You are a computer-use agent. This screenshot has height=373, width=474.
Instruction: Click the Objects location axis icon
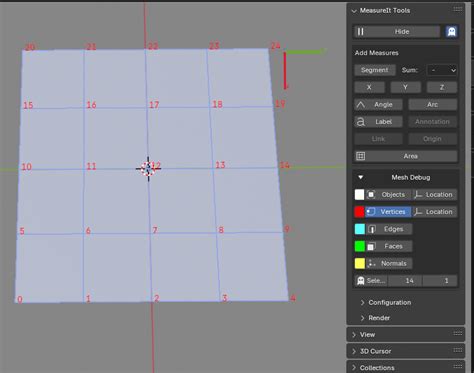coord(418,195)
